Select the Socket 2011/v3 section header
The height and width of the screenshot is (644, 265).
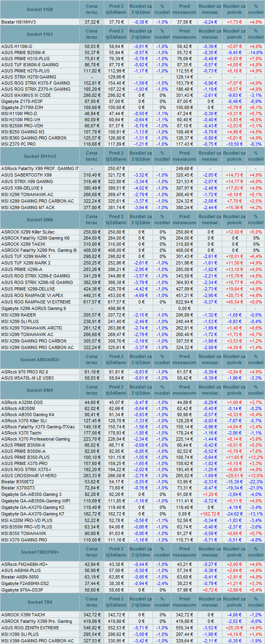point(40,156)
